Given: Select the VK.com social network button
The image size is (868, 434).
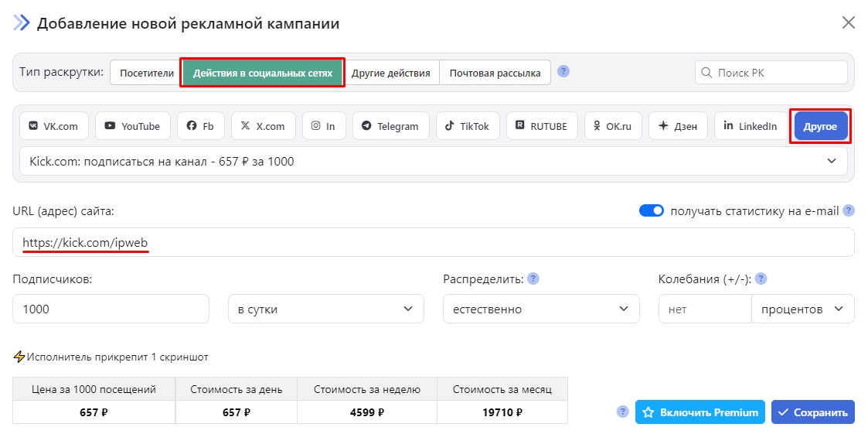Looking at the screenshot, I should (54, 126).
